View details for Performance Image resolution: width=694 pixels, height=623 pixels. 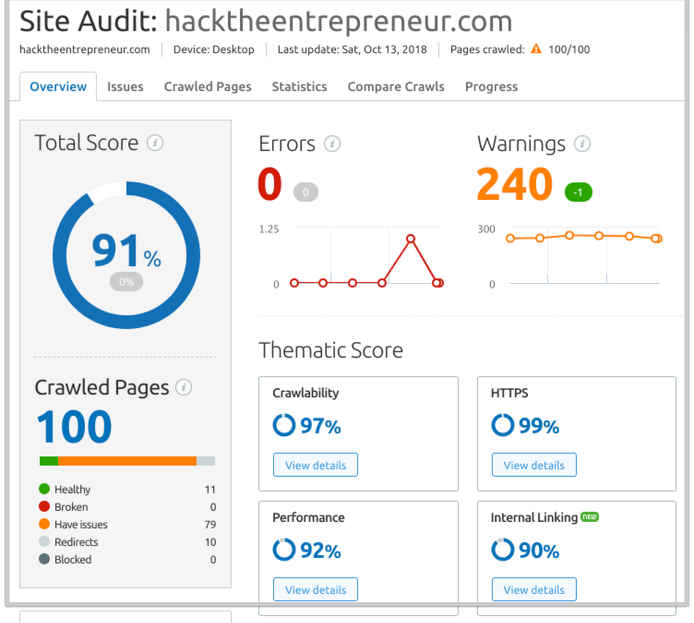[x=316, y=589]
